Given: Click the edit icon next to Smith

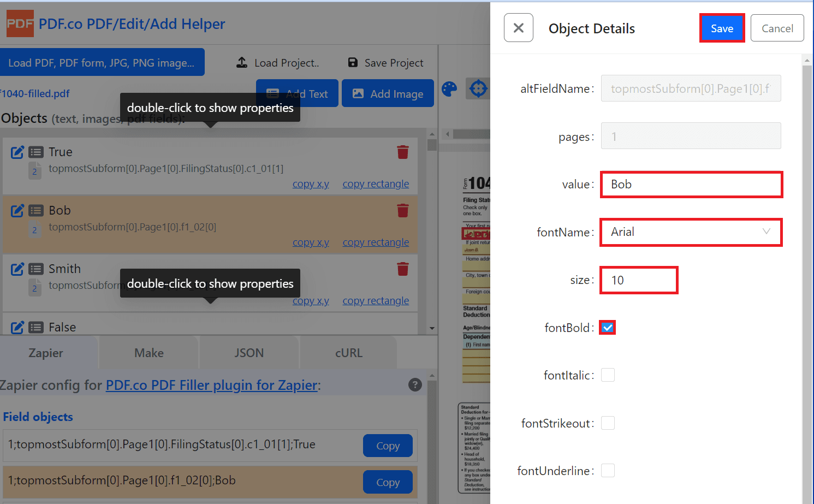Looking at the screenshot, I should tap(17, 269).
